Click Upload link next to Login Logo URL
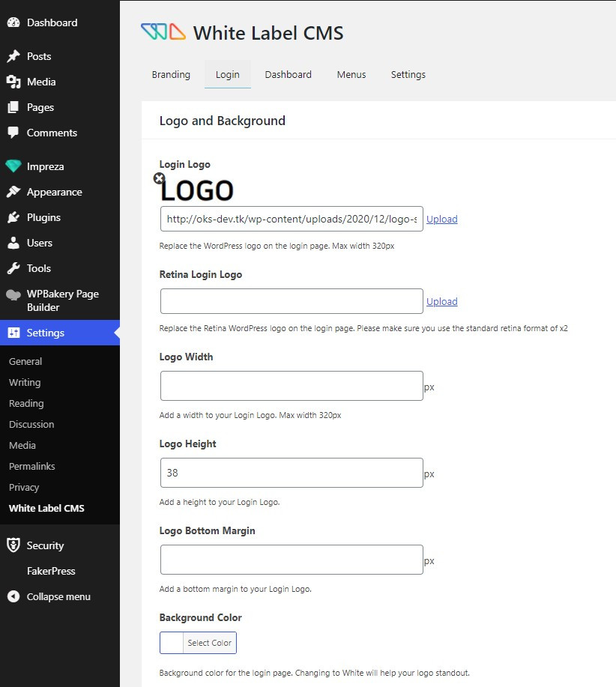 point(441,219)
